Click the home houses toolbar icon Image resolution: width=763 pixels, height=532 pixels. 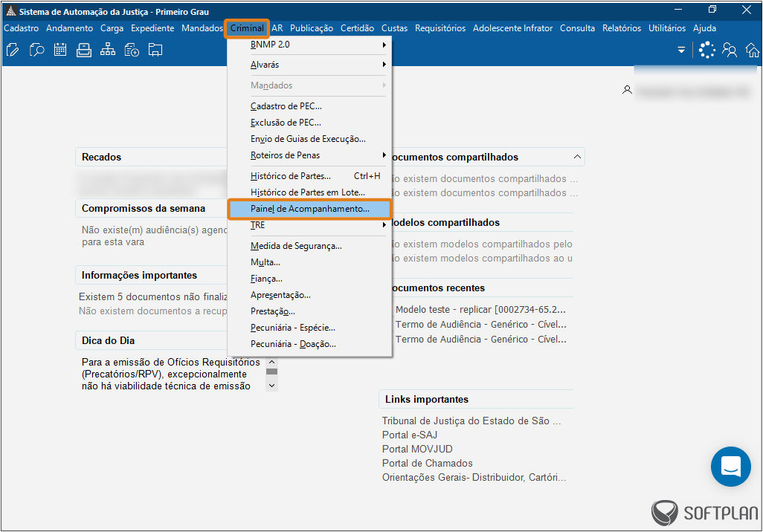[753, 50]
